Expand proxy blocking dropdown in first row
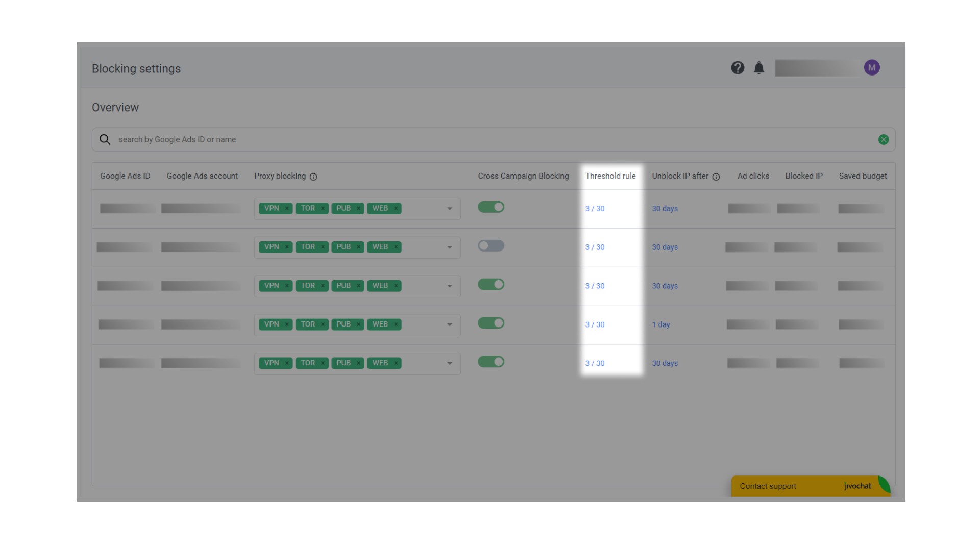 450,209
